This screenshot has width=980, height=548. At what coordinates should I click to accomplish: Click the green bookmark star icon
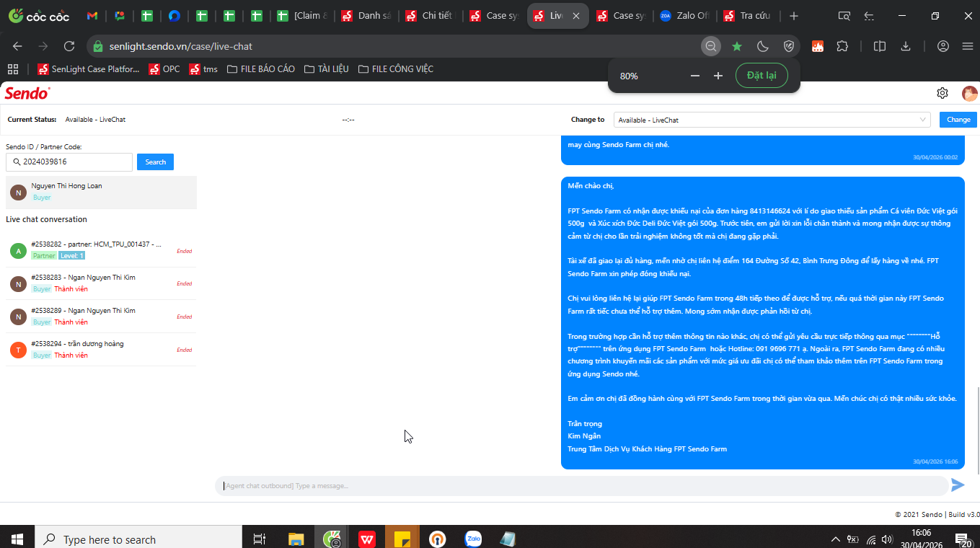coord(737,46)
